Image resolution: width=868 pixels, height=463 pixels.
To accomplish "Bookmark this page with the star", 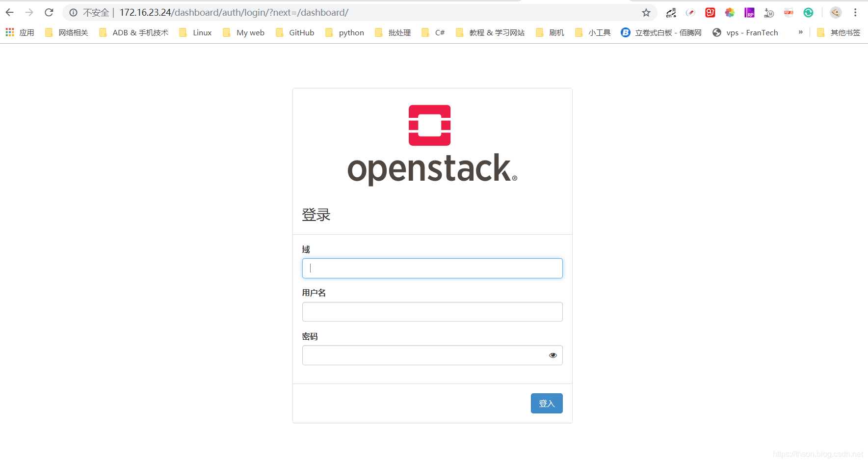I will pos(646,13).
